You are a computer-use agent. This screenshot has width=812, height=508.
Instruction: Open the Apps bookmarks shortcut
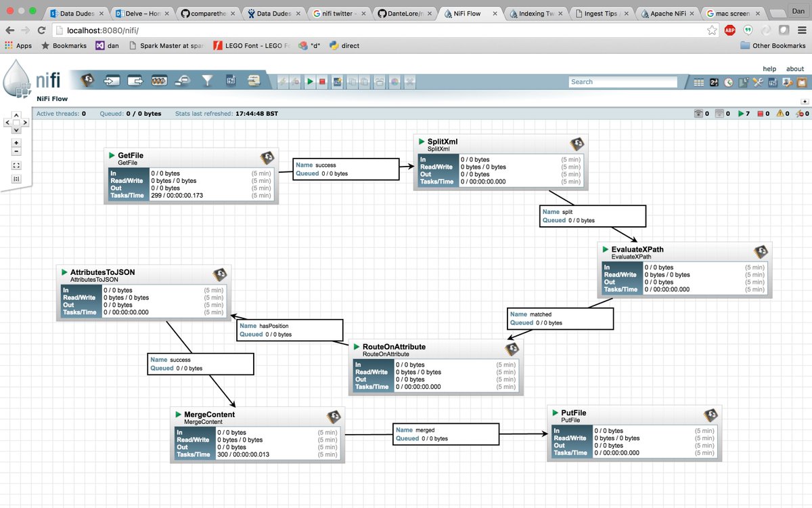[x=18, y=46]
